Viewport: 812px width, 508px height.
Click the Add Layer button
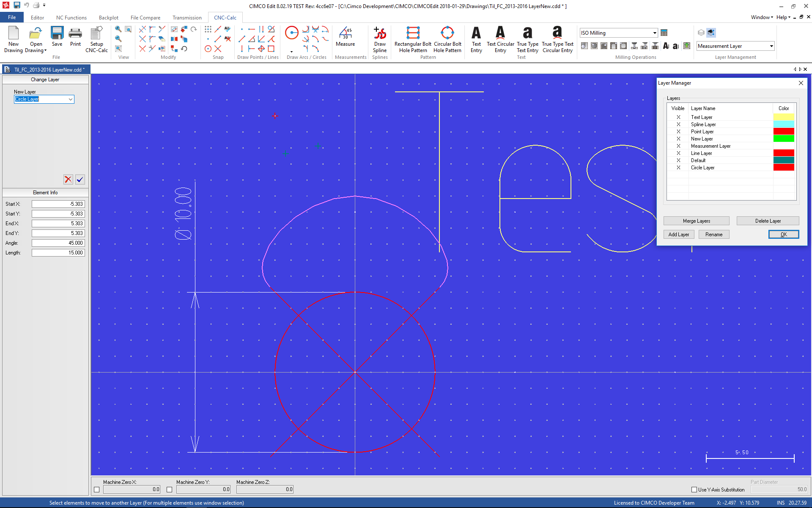click(x=678, y=235)
